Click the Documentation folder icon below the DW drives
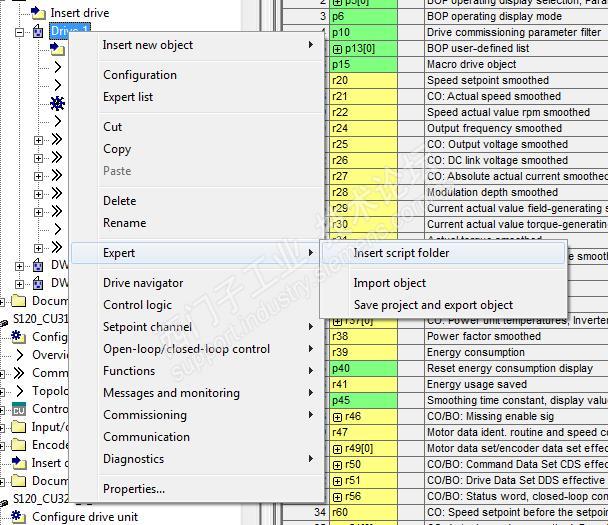 pos(19,300)
